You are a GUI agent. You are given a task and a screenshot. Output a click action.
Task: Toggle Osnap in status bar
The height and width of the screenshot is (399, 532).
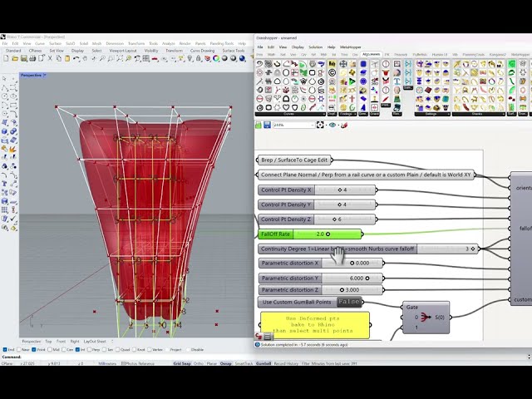tap(225, 363)
